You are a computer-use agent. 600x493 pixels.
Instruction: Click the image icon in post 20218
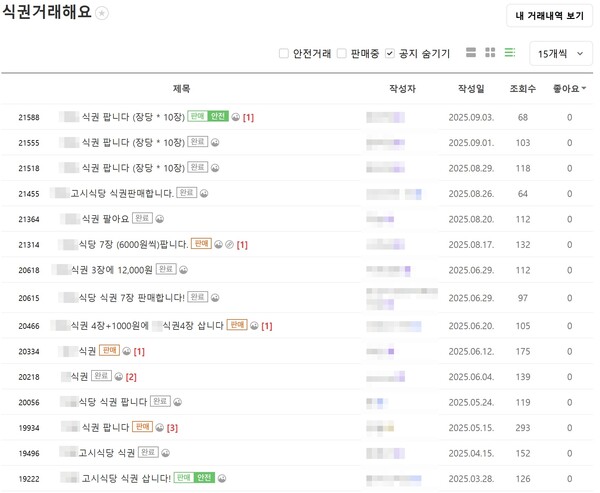[119, 377]
